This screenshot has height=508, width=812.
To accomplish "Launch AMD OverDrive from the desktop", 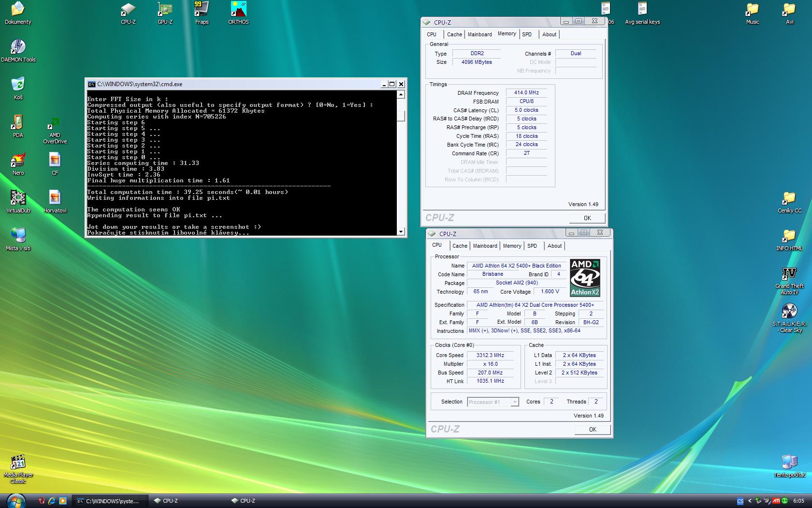I will [55, 130].
